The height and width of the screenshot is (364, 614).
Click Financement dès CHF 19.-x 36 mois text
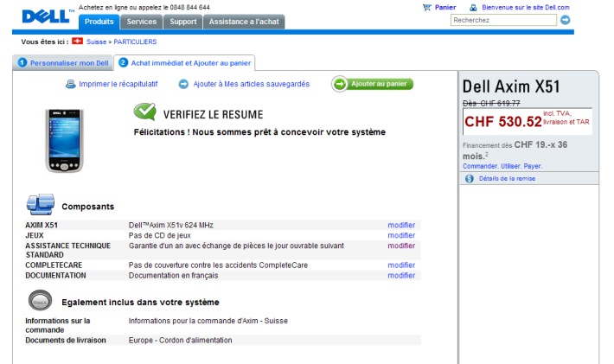[x=515, y=150]
